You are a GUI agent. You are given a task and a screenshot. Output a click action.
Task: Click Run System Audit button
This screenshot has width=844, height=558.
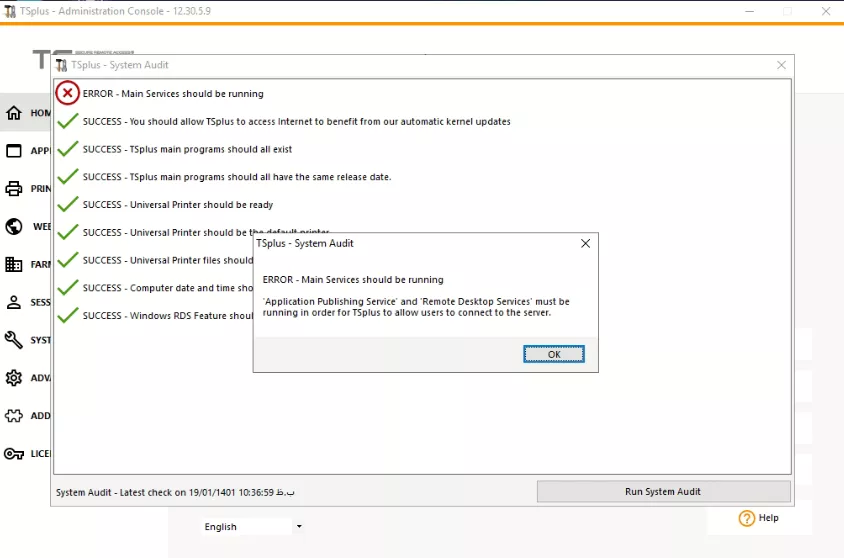(663, 491)
